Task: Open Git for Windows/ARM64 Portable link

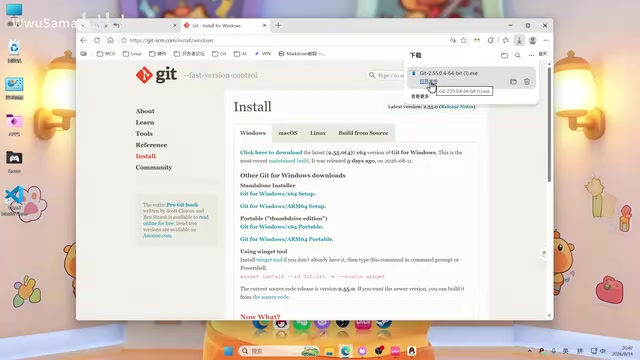Action: (x=287, y=239)
